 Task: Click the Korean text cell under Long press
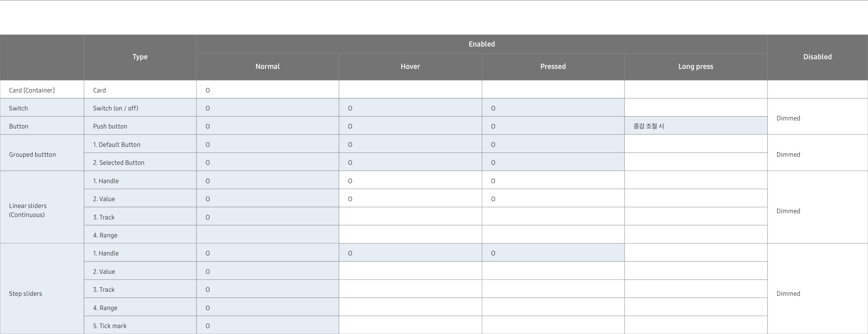click(x=649, y=126)
